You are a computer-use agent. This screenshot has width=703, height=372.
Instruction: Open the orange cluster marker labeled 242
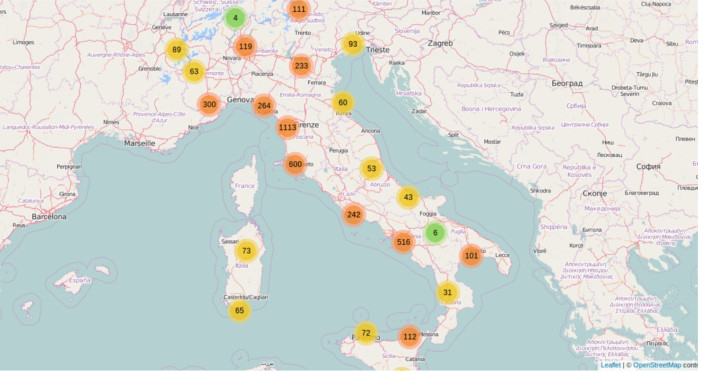pos(354,215)
